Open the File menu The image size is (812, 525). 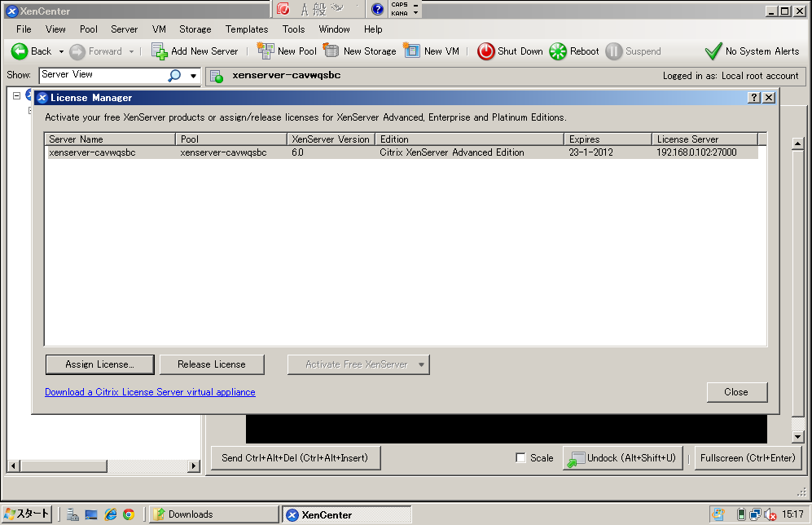(24, 29)
